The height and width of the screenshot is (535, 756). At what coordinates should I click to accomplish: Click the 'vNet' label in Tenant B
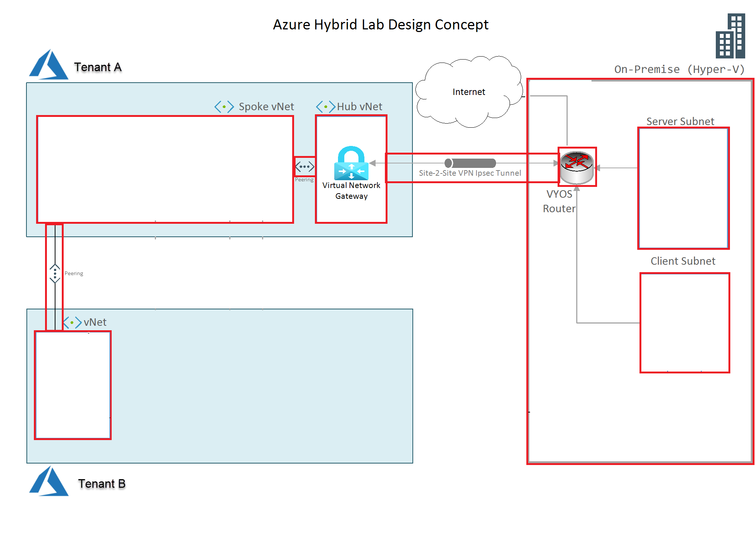95,322
